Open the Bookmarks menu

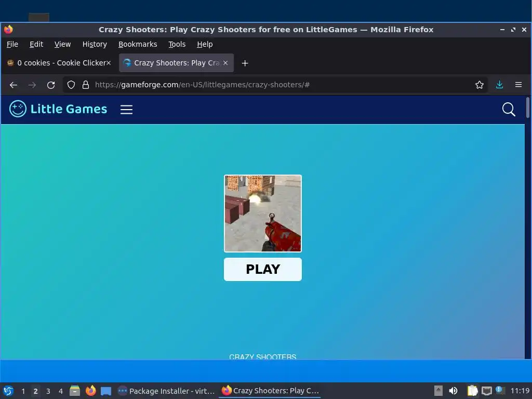click(x=138, y=45)
